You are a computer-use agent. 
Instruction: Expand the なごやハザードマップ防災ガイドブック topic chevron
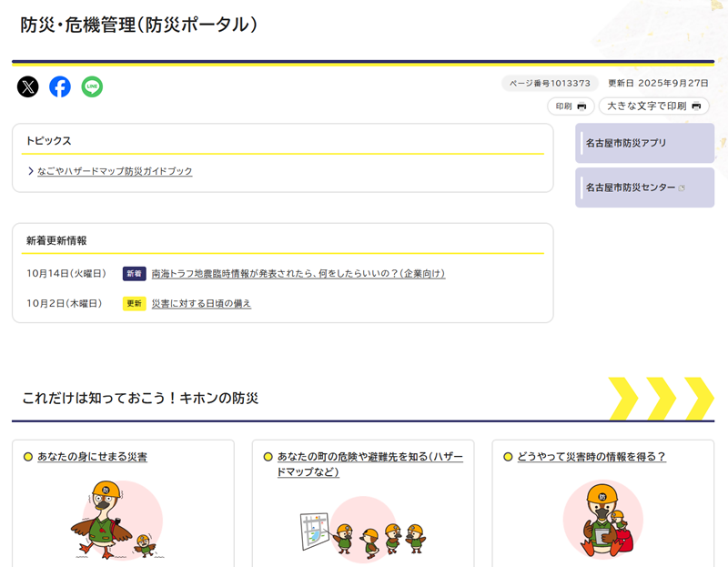coord(29,171)
